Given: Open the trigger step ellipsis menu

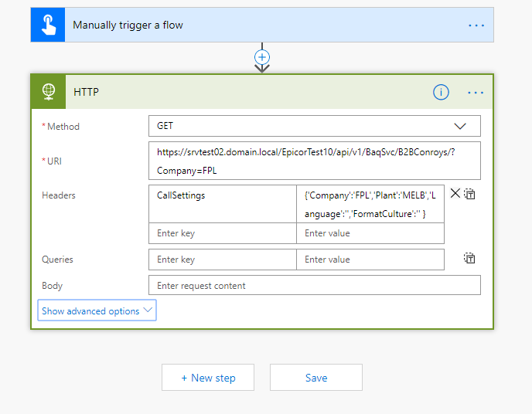Looking at the screenshot, I should click(x=476, y=25).
